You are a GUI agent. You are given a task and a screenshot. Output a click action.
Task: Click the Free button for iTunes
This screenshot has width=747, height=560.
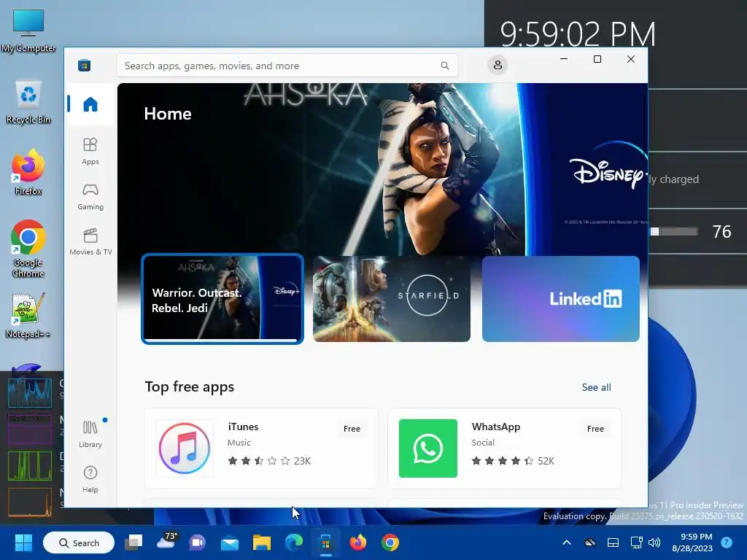[352, 429]
